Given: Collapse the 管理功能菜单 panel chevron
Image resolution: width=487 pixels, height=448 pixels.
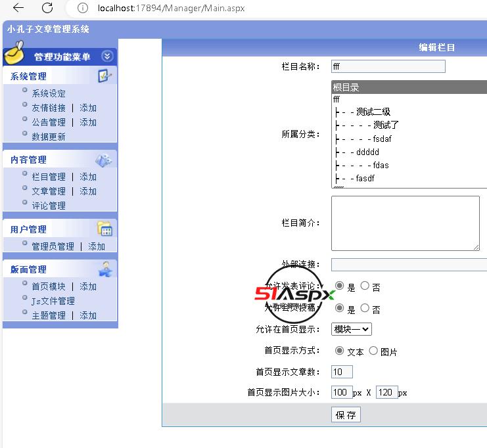Looking at the screenshot, I should point(107,56).
